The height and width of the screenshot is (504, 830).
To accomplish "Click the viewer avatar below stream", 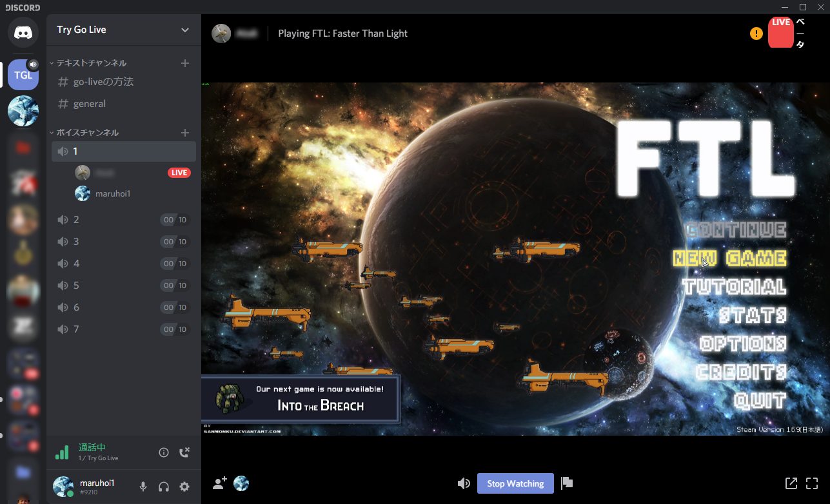I will pos(241,483).
